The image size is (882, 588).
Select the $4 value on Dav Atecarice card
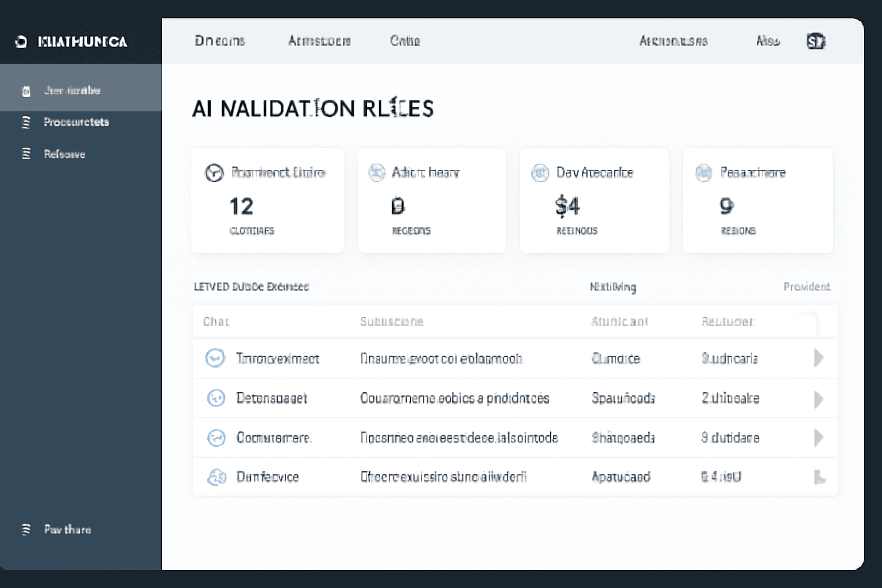coord(567,206)
